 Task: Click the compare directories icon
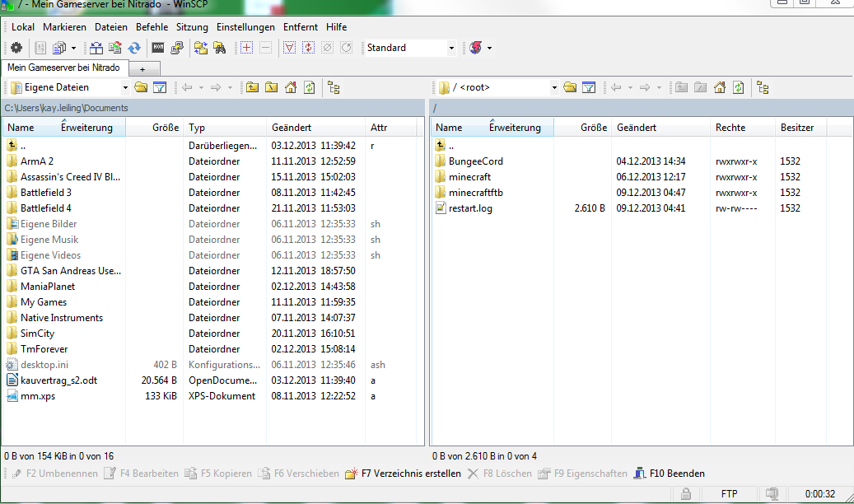pos(96,48)
